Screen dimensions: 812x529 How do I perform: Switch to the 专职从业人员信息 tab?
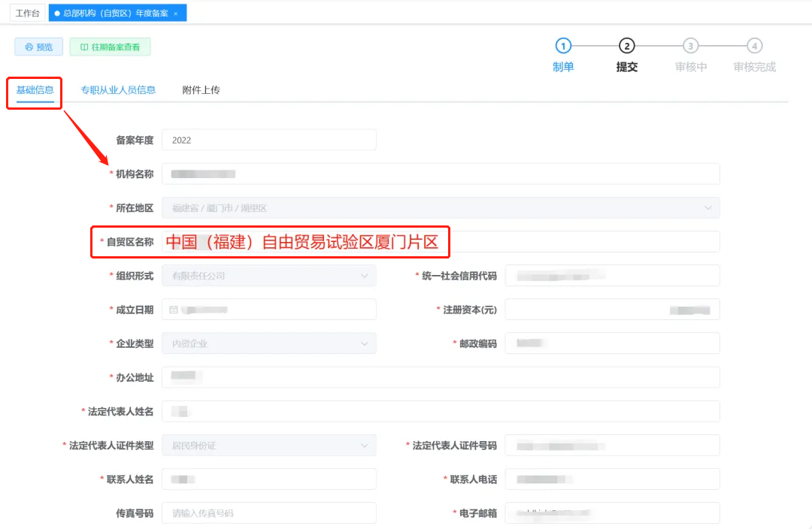tap(118, 90)
